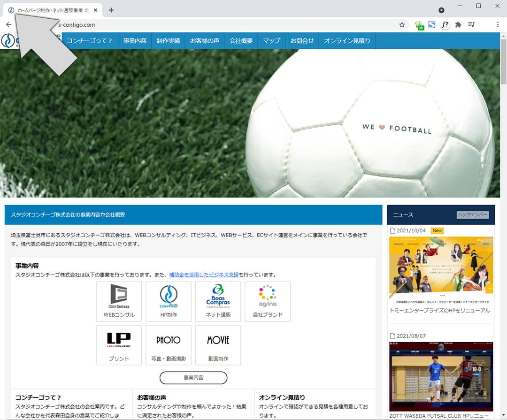The image size is (507, 420).
Task: Close the current browser tab
Action: coord(96,10)
